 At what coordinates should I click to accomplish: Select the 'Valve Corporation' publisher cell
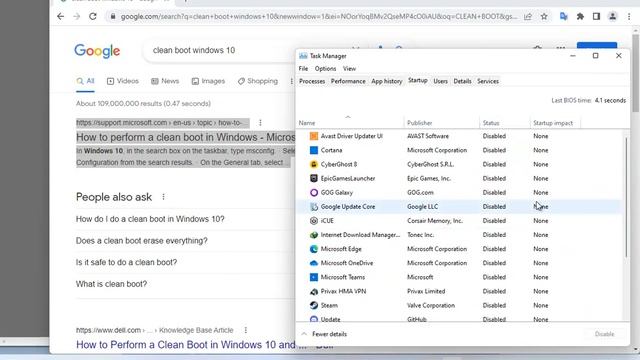coord(431,305)
